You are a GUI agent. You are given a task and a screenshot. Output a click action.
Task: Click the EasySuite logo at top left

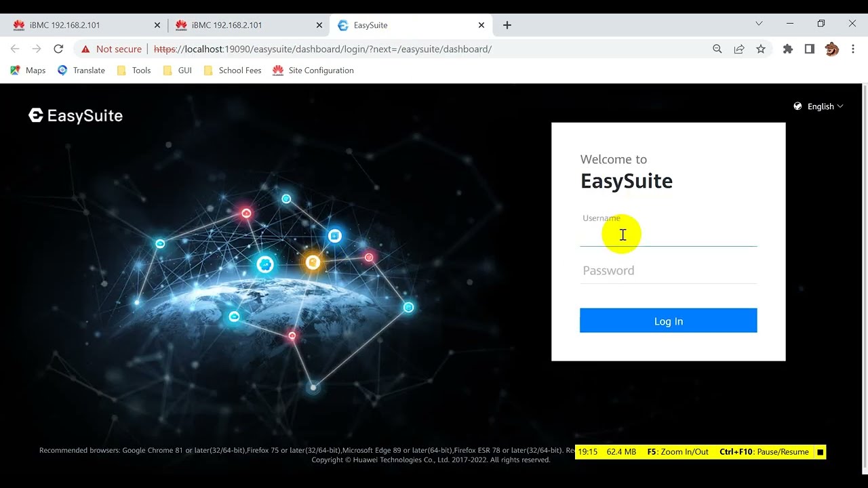pyautogui.click(x=75, y=116)
